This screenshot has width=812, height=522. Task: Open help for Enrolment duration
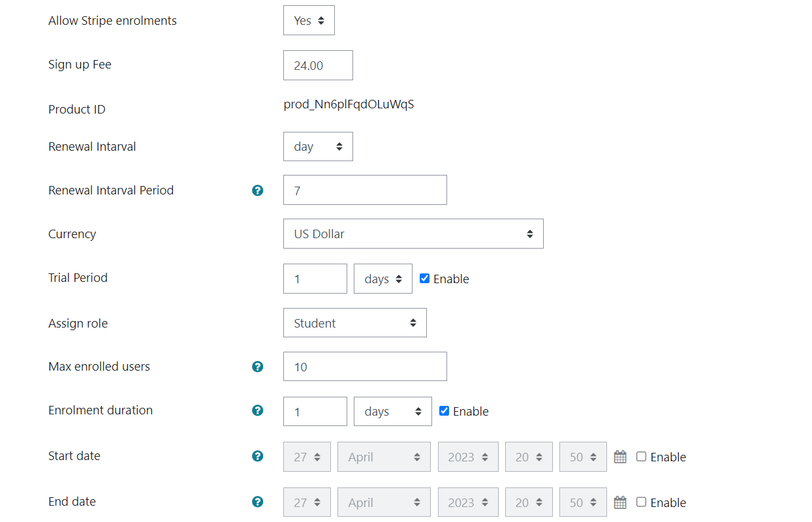tap(258, 410)
